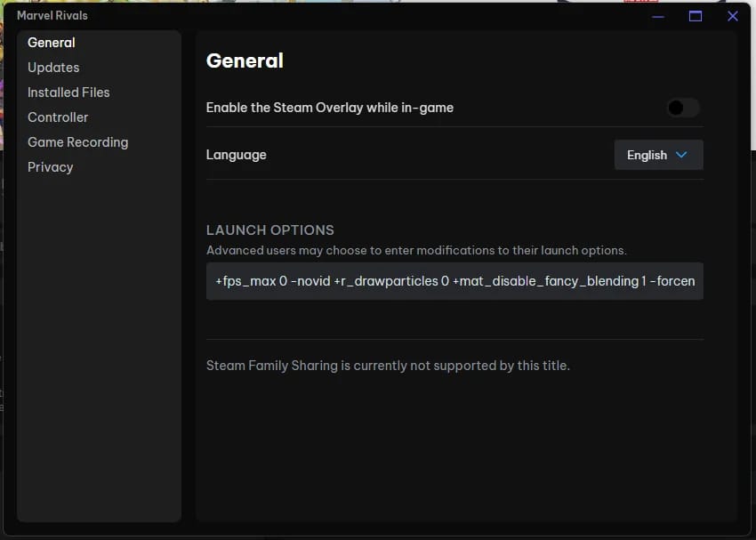Switch to the Updates section
This screenshot has width=756, height=540.
pyautogui.click(x=53, y=68)
